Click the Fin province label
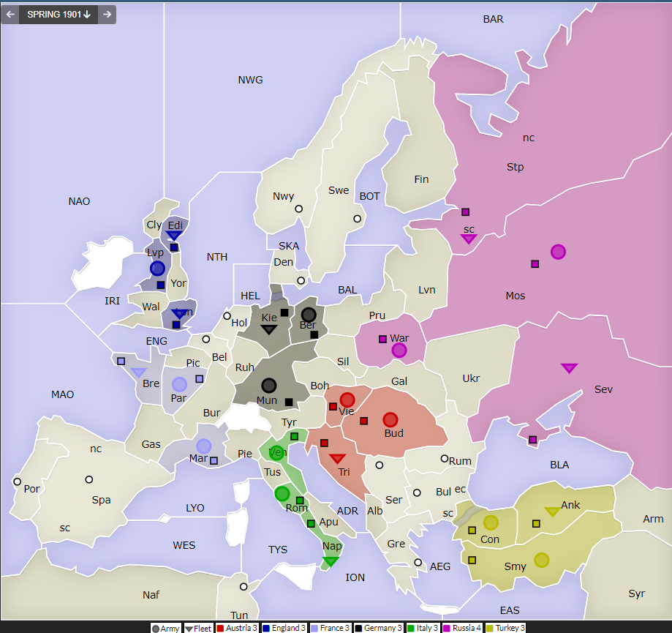The image size is (672, 633). [421, 179]
